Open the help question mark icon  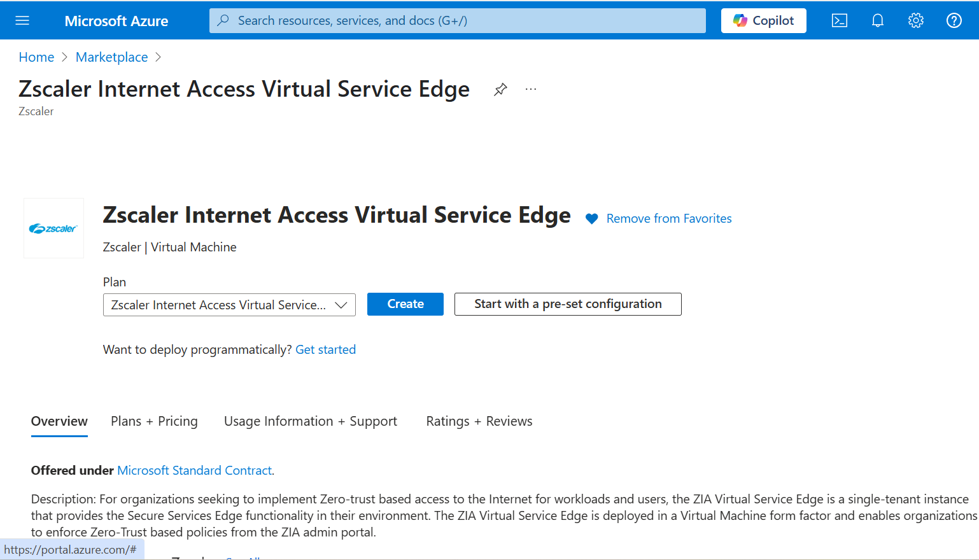tap(954, 20)
